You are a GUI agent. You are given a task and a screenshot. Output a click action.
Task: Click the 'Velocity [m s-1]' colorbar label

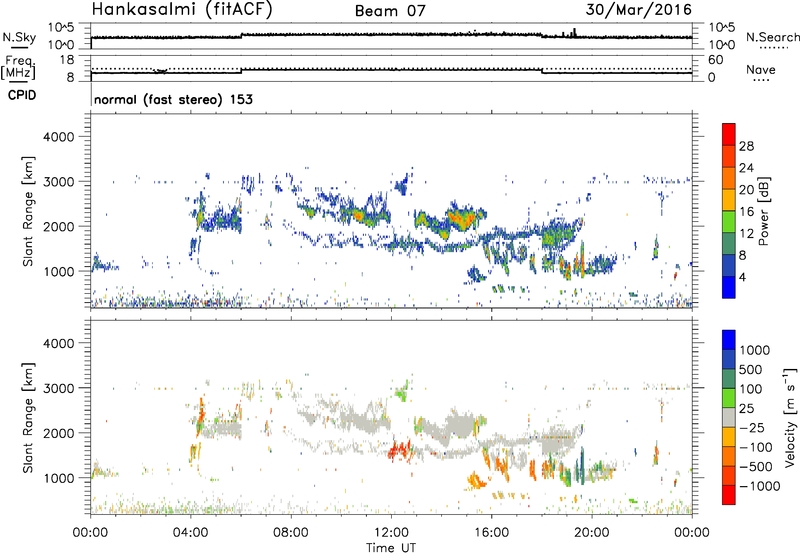(x=790, y=417)
